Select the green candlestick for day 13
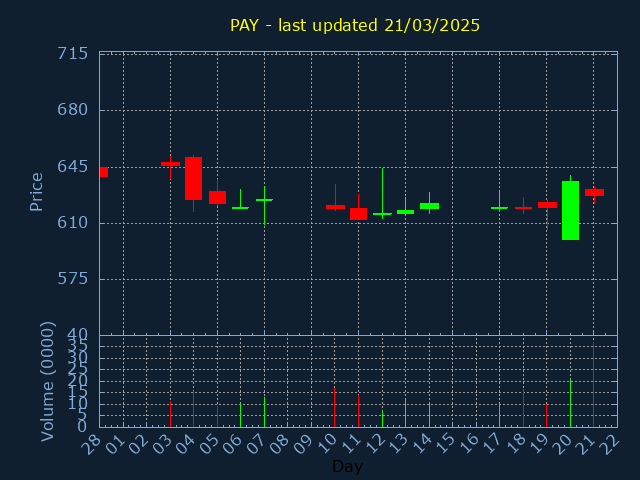 click(x=405, y=212)
